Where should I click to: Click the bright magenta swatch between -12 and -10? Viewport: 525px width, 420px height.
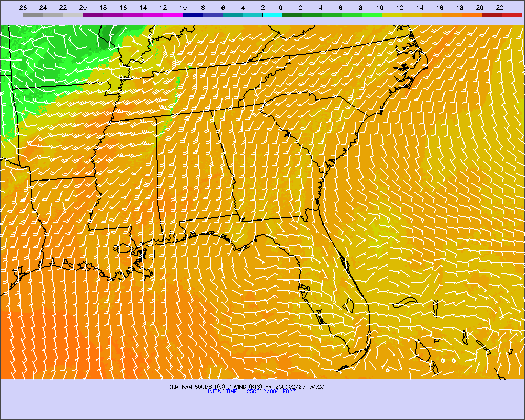pos(172,15)
